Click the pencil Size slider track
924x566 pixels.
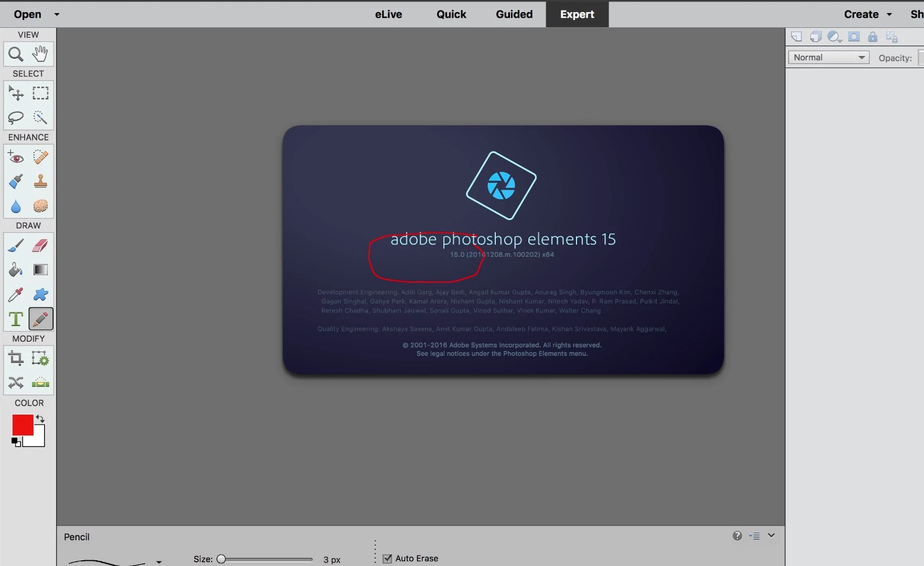[x=267, y=559]
